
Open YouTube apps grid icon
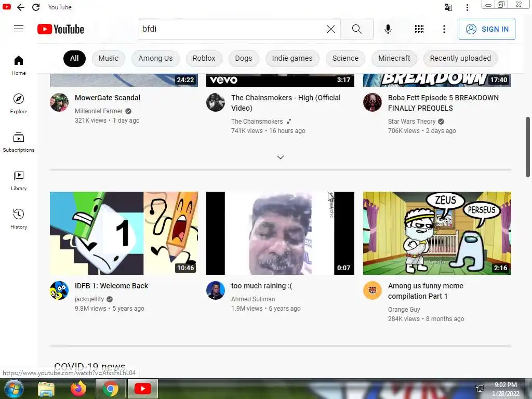point(419,29)
